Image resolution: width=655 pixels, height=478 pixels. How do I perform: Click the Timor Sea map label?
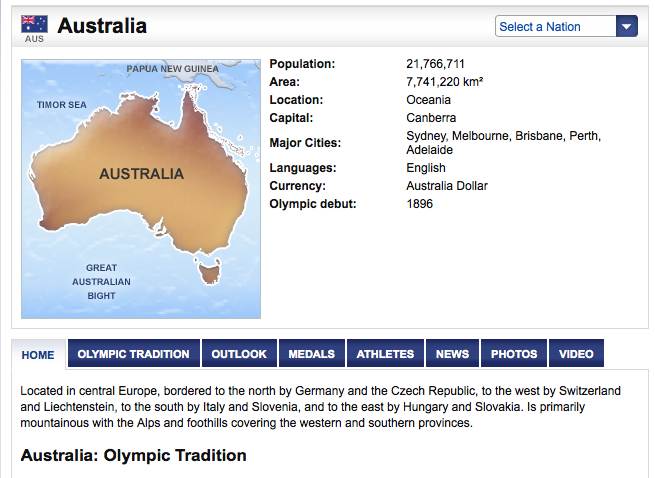coord(62,105)
